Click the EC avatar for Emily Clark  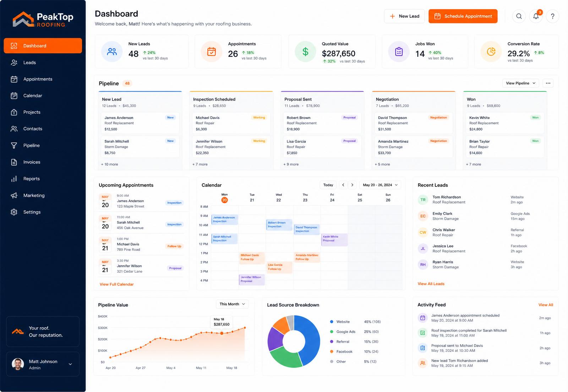(x=423, y=216)
